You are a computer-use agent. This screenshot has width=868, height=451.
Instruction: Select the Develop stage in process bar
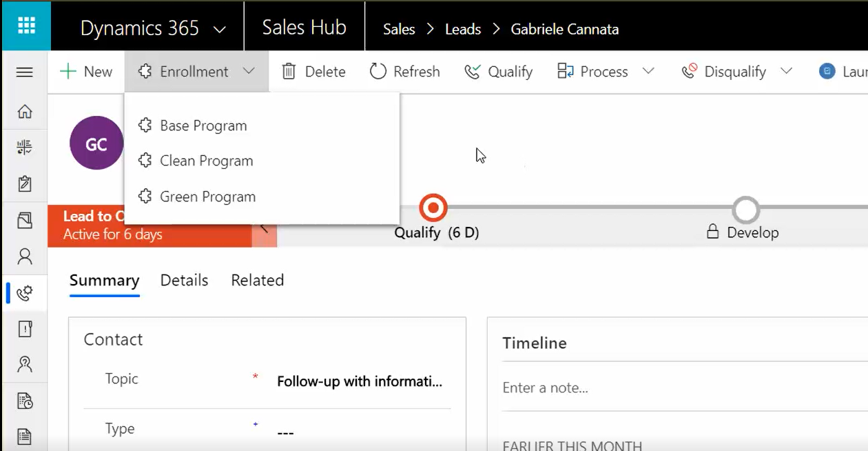[x=746, y=210]
